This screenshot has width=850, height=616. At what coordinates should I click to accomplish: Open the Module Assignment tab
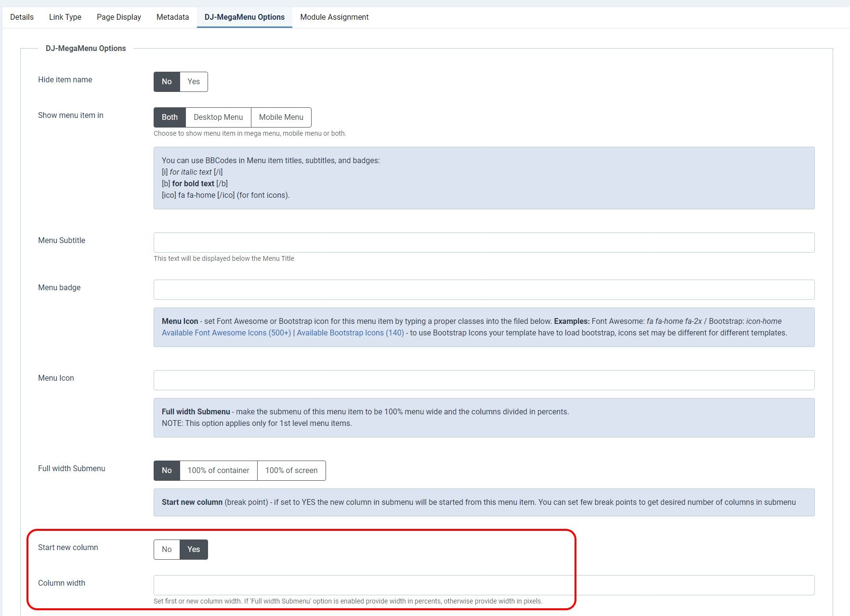pos(334,17)
